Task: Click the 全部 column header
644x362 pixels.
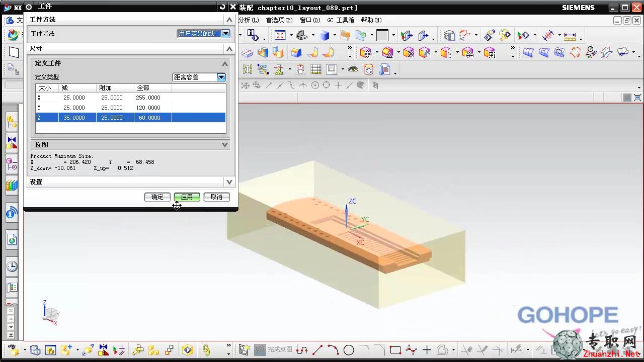Action: click(153, 88)
